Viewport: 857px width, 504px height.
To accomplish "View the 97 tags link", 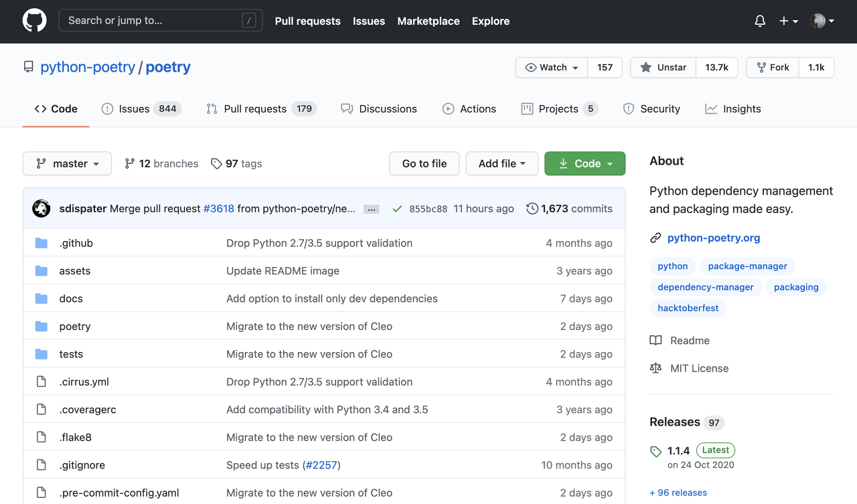I will pos(236,164).
